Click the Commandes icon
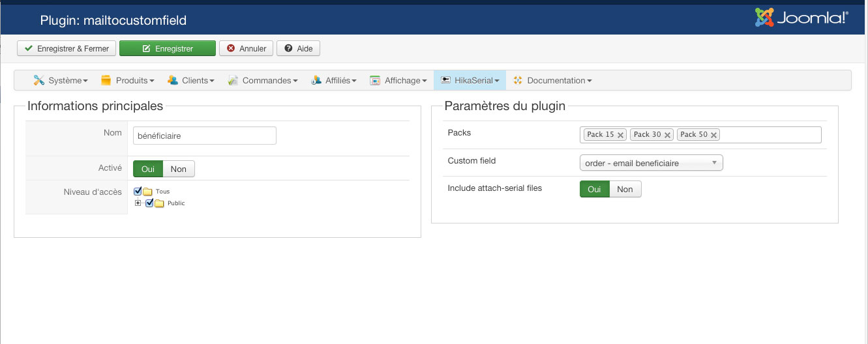This screenshot has width=868, height=344. coord(233,80)
